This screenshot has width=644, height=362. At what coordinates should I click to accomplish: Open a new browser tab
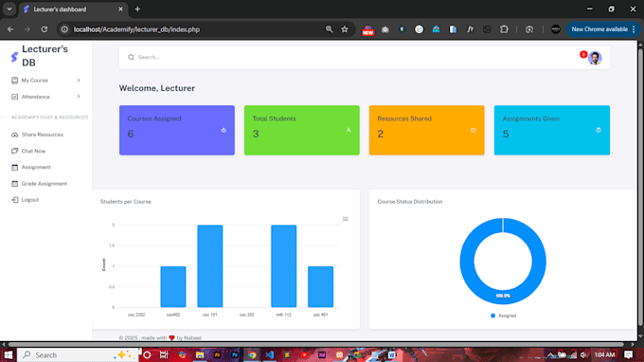coord(137,9)
